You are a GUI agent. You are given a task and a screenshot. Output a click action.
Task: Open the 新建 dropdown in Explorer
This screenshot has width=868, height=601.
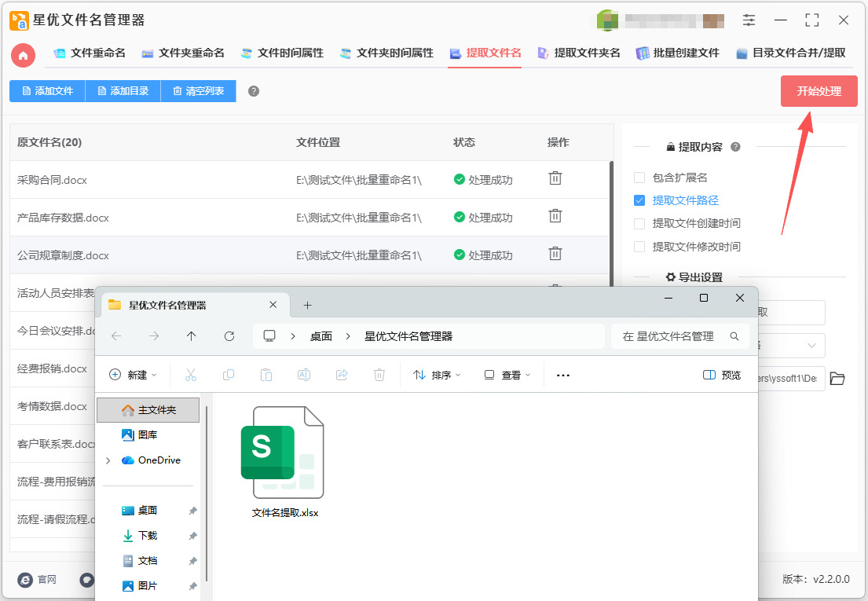pos(133,375)
